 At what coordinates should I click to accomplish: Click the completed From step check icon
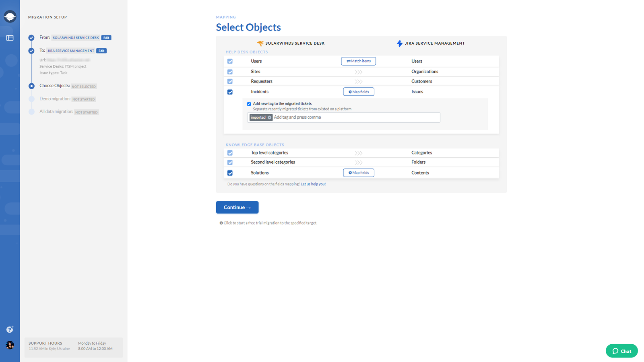[x=31, y=38]
